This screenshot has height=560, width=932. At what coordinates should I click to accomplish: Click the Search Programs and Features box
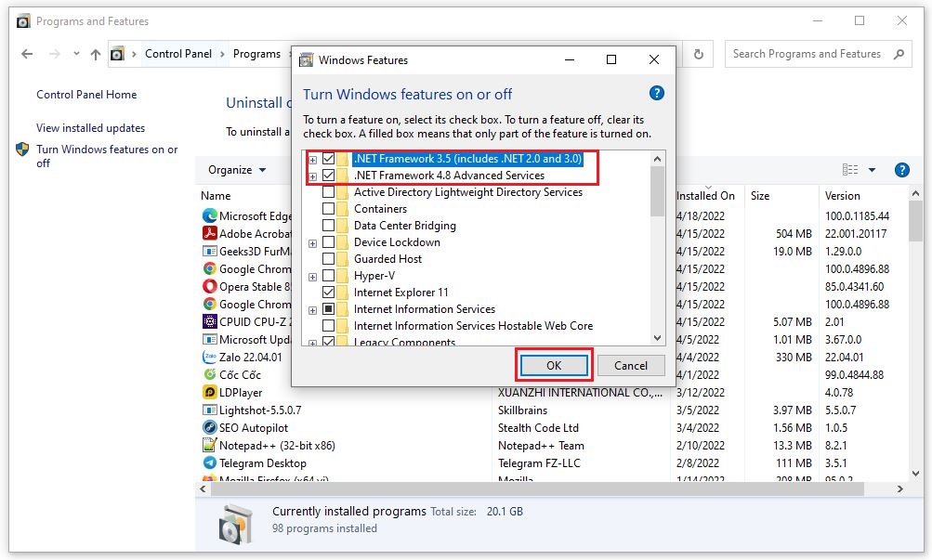click(x=810, y=54)
